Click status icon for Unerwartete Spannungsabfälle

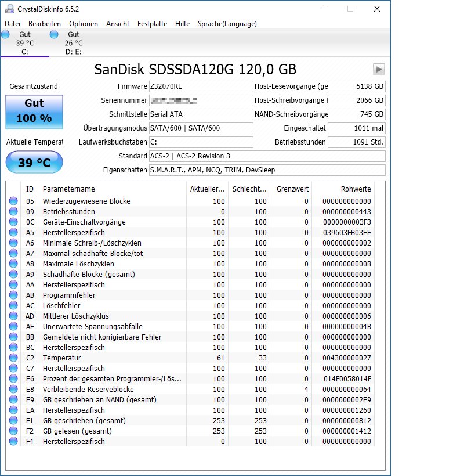pyautogui.click(x=13, y=326)
